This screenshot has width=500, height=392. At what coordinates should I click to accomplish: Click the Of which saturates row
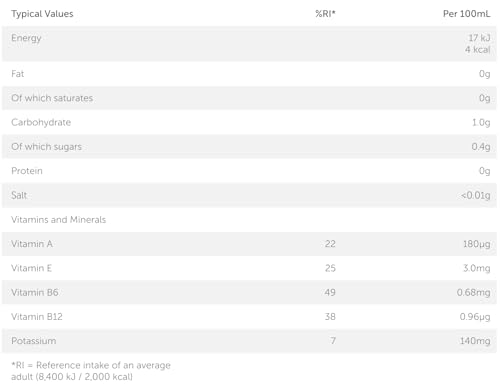coord(249,98)
